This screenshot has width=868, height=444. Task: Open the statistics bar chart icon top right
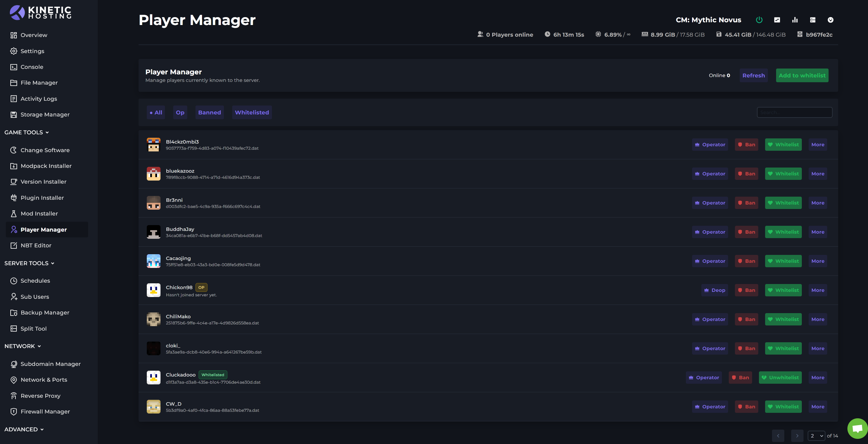[795, 20]
